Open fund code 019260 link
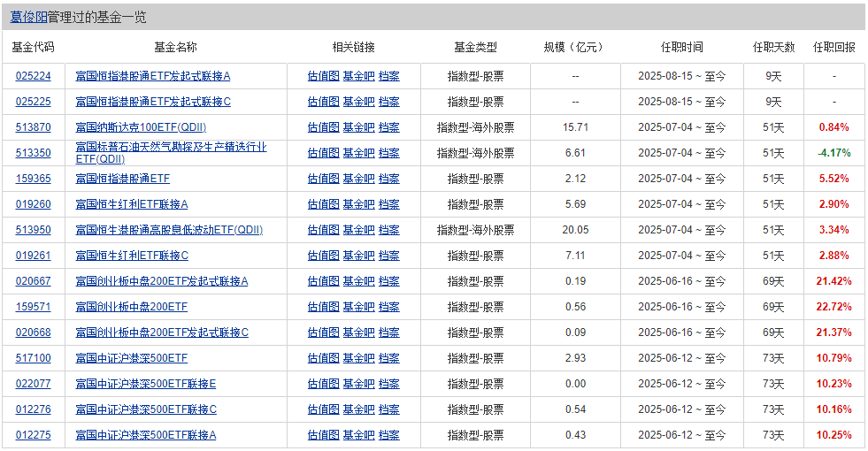The height and width of the screenshot is (451, 868). click(34, 204)
